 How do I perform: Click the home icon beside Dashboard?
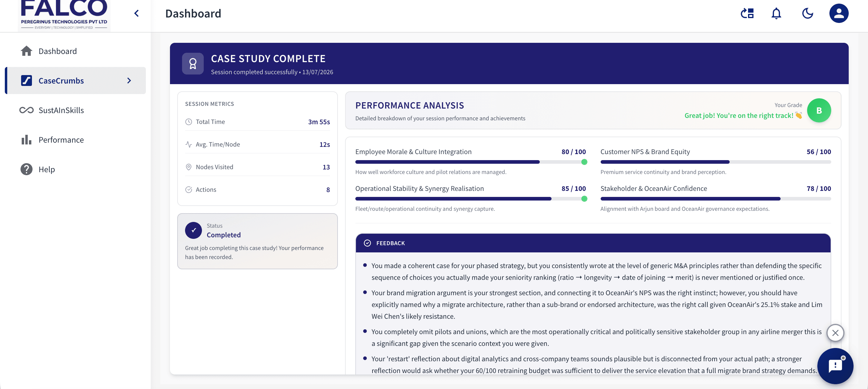[x=26, y=51]
